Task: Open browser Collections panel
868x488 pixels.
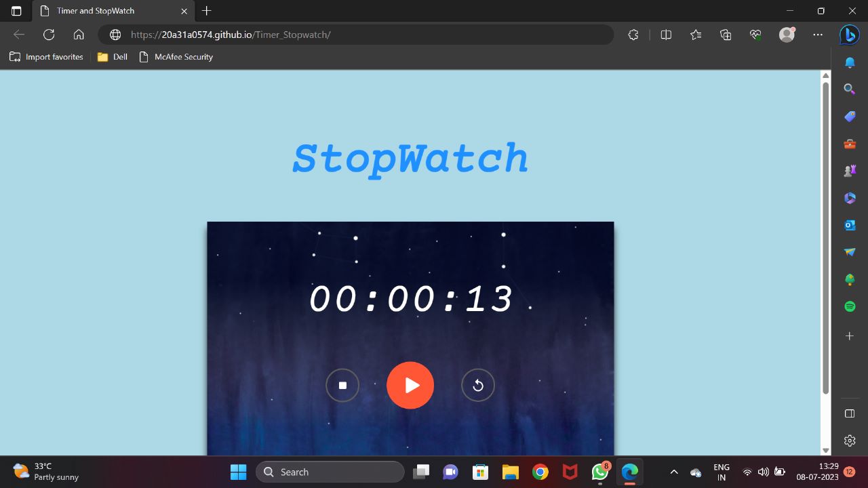Action: [x=726, y=35]
